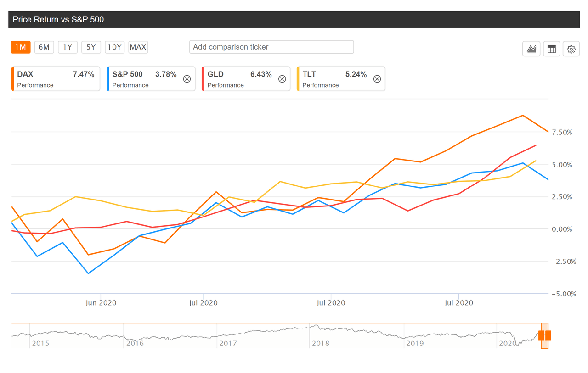Select the 10Y time range

[114, 47]
